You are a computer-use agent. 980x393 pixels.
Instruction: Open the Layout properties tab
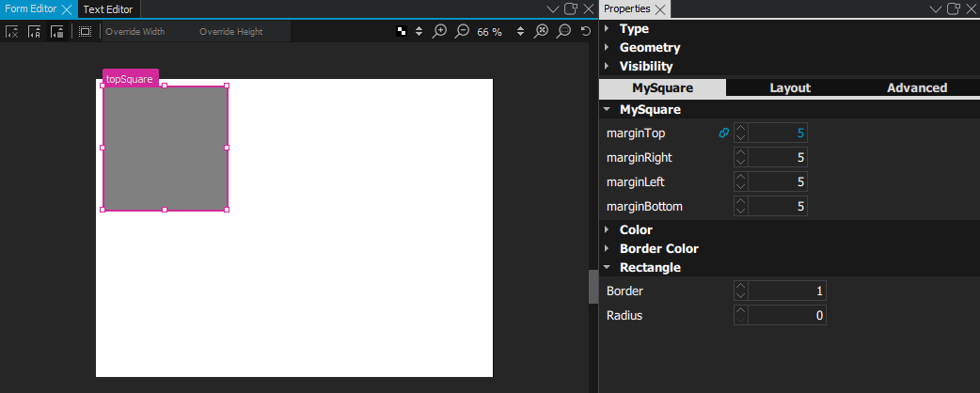790,88
